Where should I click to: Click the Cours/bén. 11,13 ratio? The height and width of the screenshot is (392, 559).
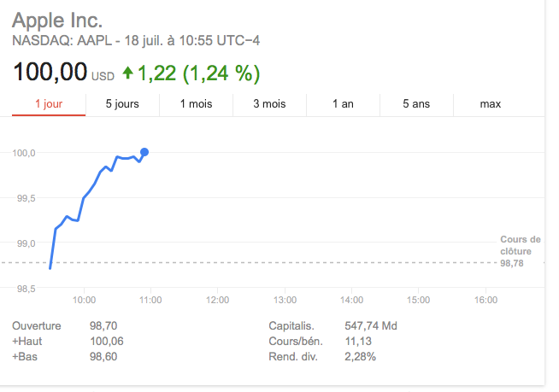point(357,341)
